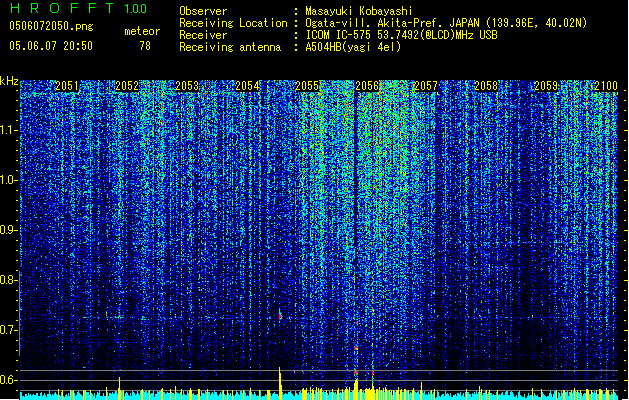Click observer name Masayuki Kobayashi
This screenshot has height=400, width=629.
coord(359,11)
